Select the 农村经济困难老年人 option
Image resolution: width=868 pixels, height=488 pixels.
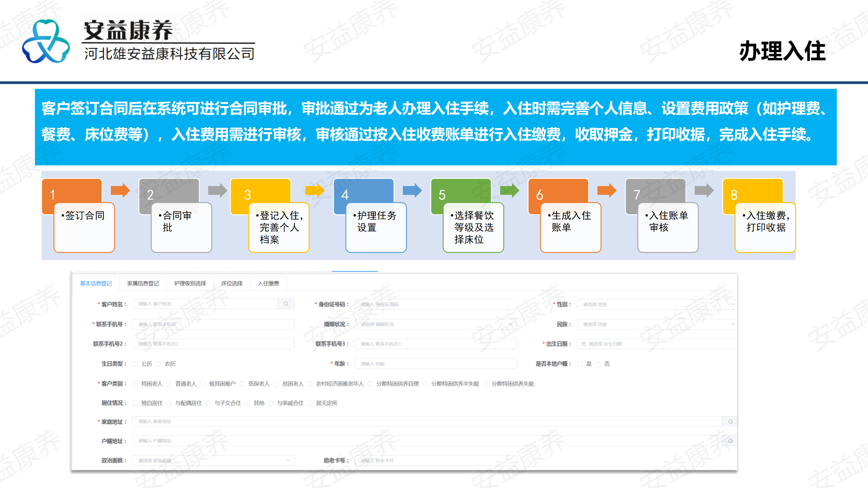click(x=310, y=384)
